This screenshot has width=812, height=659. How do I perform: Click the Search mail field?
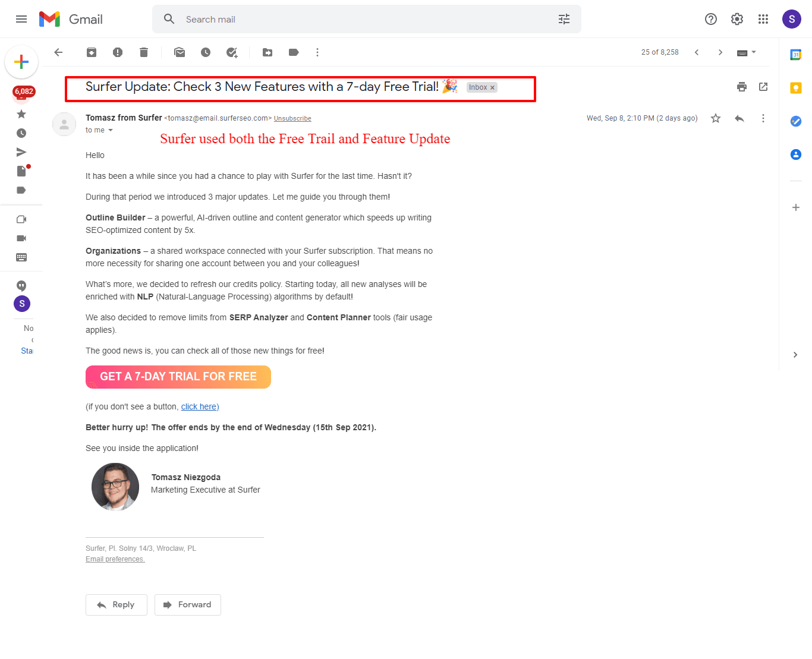point(366,19)
